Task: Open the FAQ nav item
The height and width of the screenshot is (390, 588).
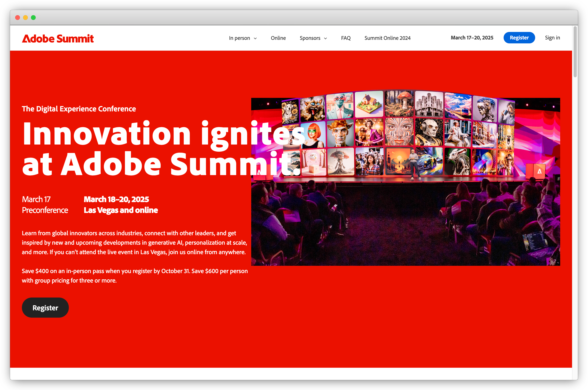Action: (x=346, y=38)
